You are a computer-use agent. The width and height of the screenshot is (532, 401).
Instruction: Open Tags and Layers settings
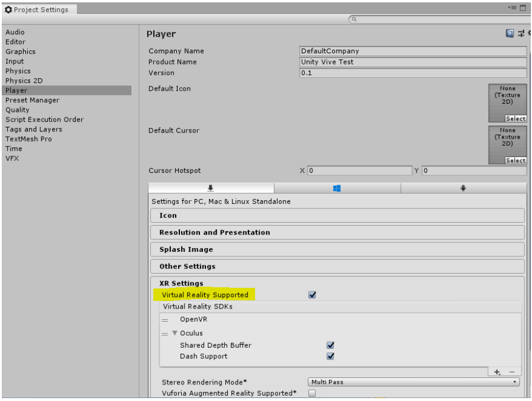click(34, 129)
